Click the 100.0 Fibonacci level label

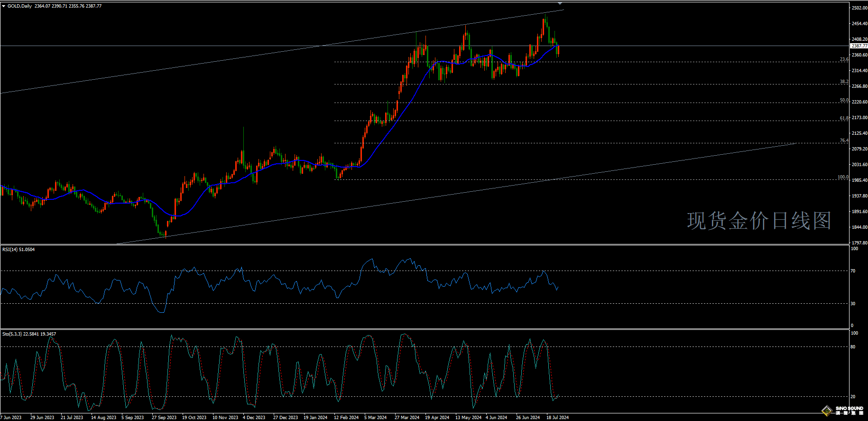point(842,177)
